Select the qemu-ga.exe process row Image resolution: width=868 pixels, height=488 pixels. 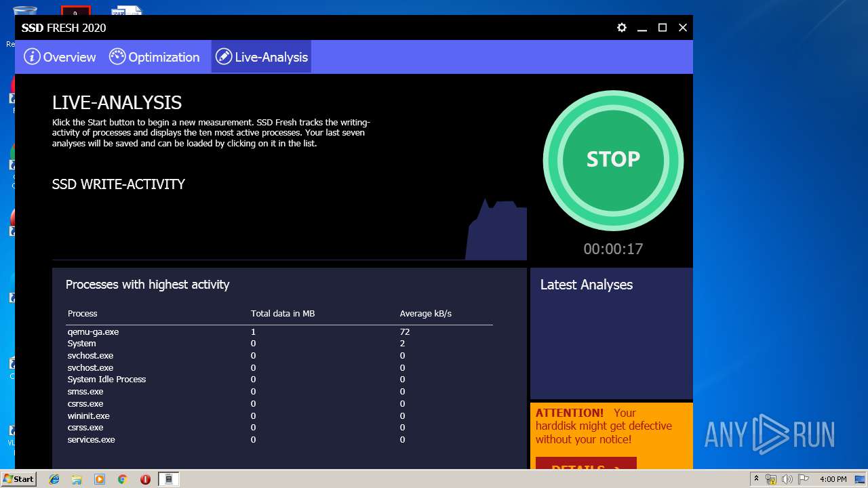tap(279, 332)
